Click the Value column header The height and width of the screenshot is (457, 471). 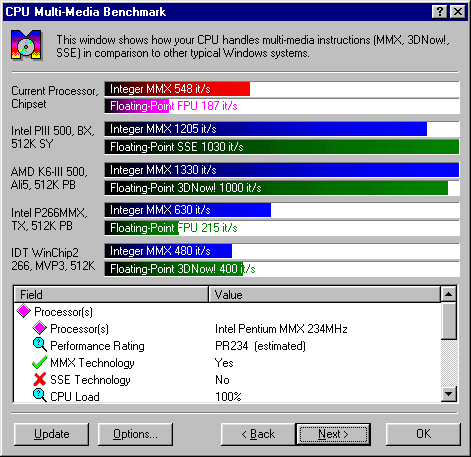coord(324,294)
